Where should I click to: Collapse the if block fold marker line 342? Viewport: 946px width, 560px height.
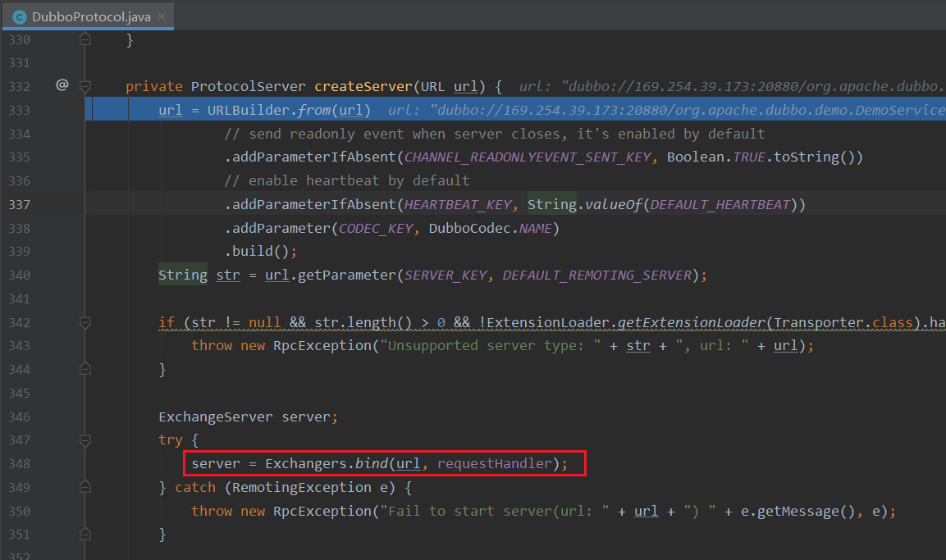pos(85,322)
